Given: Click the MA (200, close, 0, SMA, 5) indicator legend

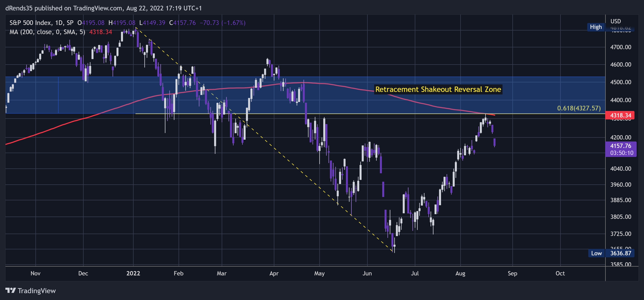Looking at the screenshot, I should (47, 32).
